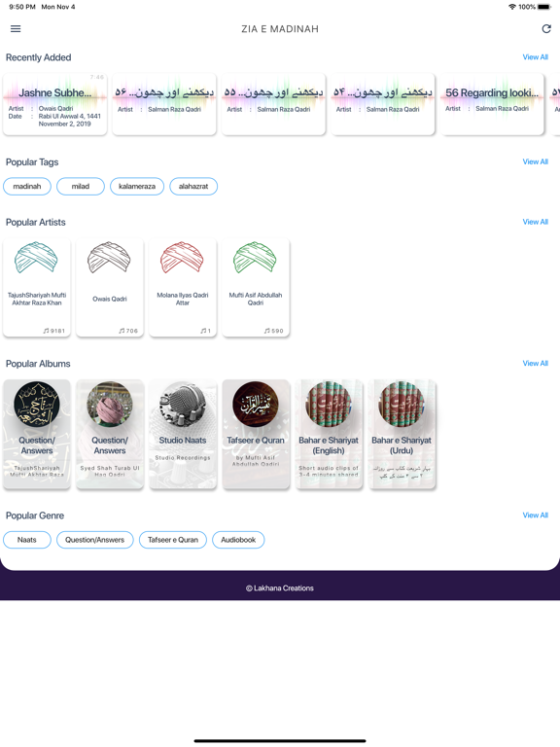The width and height of the screenshot is (560, 747).
Task: Select the madinah tag
Action: [x=27, y=187]
